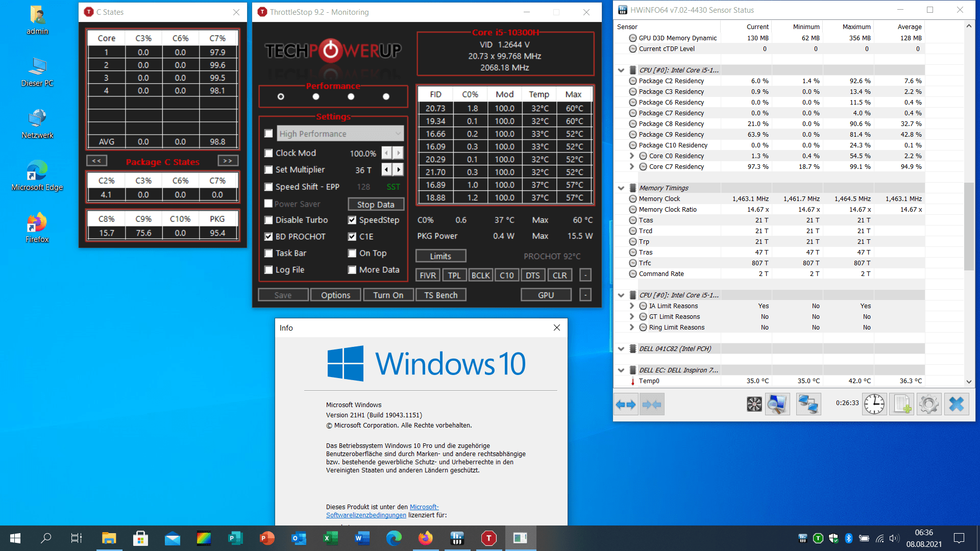Open HWiNFO sensor settings gear
Viewport: 980px width, 551px height.
[x=929, y=405]
